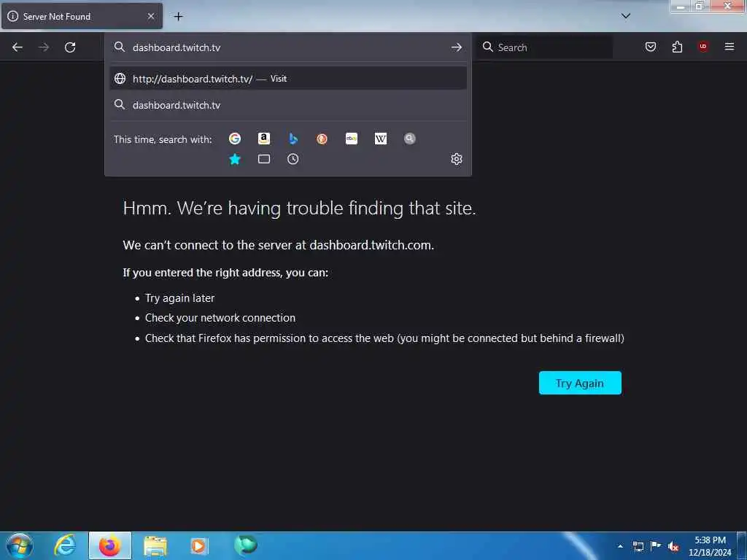Viewport: 747px width, 560px height.
Task: Open Action Center flag icon
Action: [x=656, y=546]
